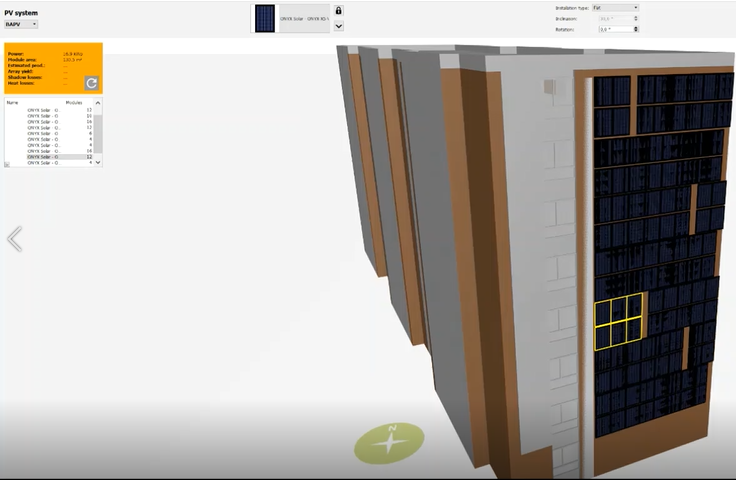Select the ONYX Solar module thumbnail
736x480 pixels.
tap(265, 18)
